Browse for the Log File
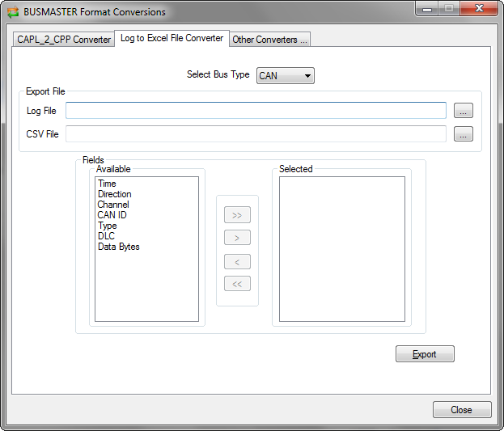The image size is (504, 431). [x=464, y=111]
